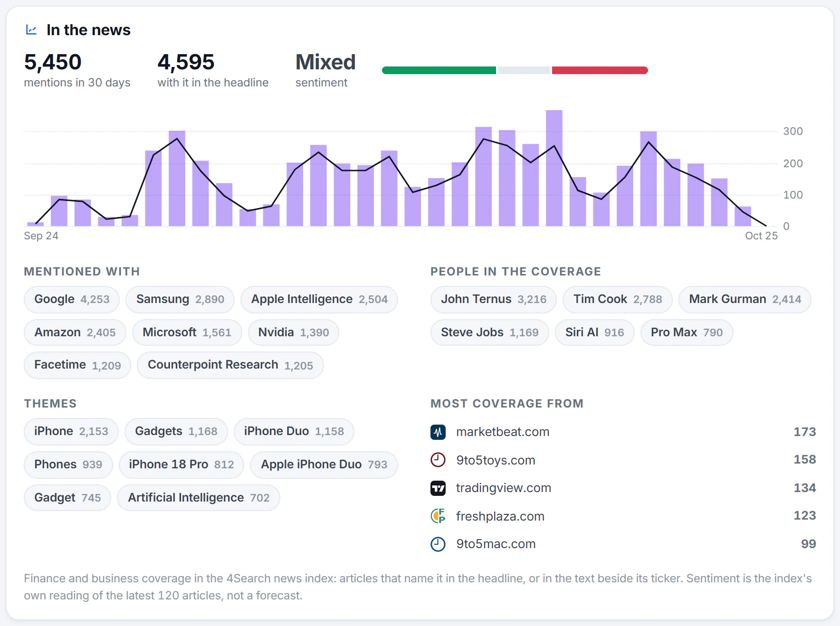Image resolution: width=840 pixels, height=626 pixels.
Task: Click the 100 y-axis label
Action: coord(793,195)
